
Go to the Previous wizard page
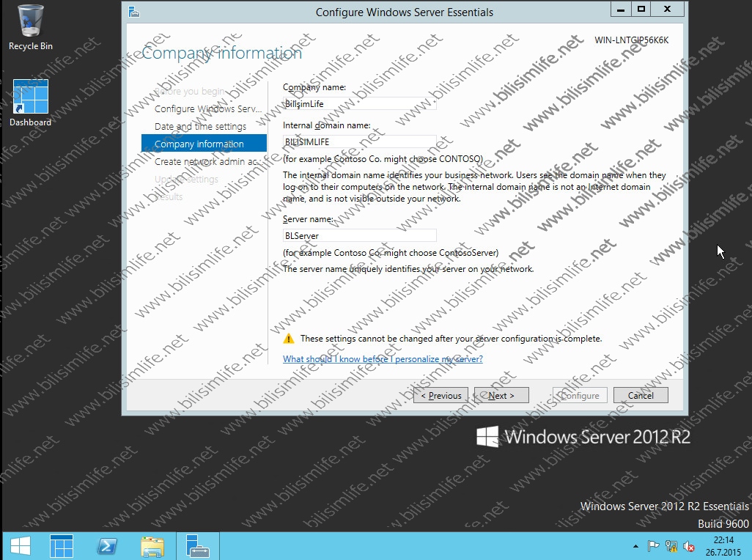pyautogui.click(x=440, y=396)
